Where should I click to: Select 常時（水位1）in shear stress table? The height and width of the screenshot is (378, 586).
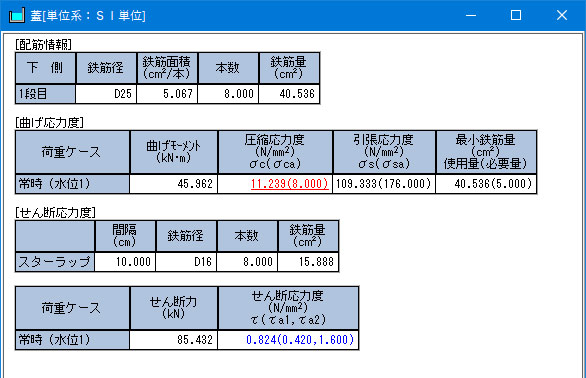tap(73, 340)
